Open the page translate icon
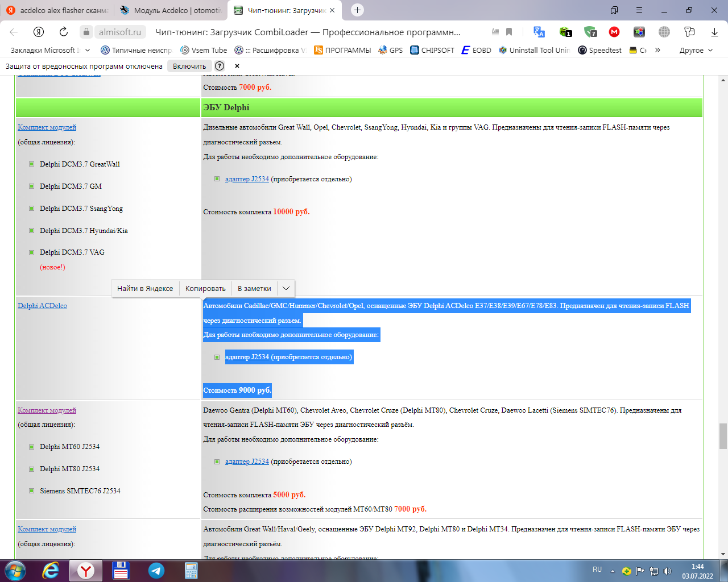The height and width of the screenshot is (582, 728). tap(539, 32)
